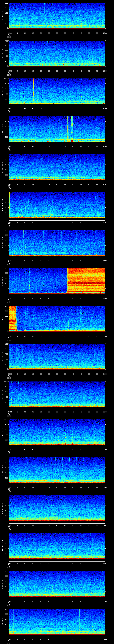This screenshot has width=114, height=644.
Task: Click the '2:21:00' start time label
Action: pos(9,298)
